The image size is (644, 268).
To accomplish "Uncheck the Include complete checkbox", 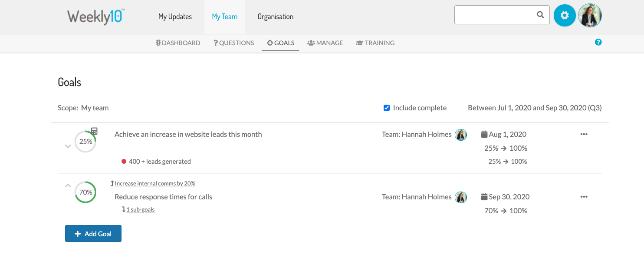I will [x=387, y=108].
